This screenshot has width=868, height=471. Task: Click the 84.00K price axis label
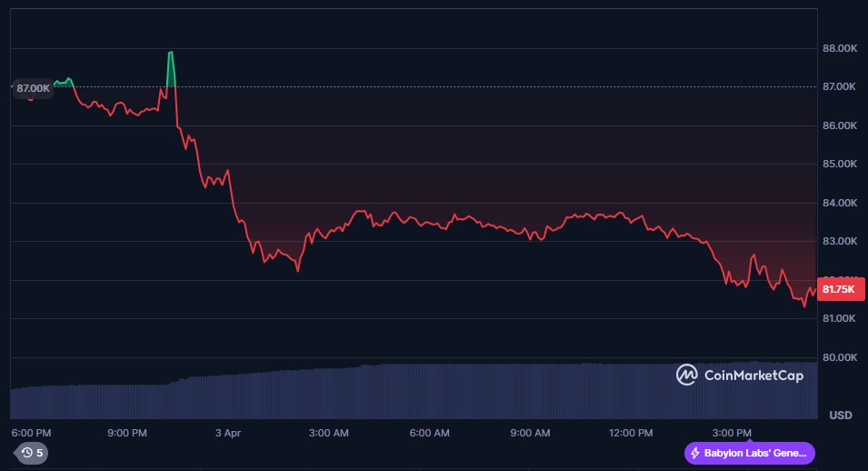click(x=839, y=203)
